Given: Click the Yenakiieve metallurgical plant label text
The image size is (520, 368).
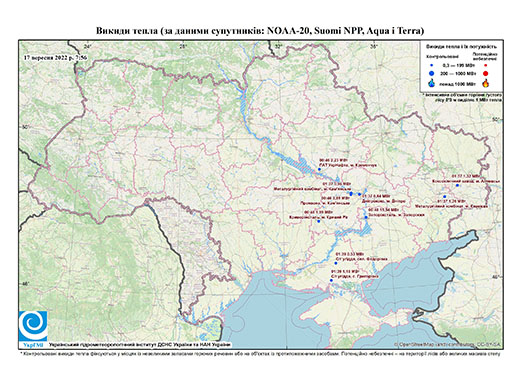Looking at the screenshot, I should click(x=452, y=206).
